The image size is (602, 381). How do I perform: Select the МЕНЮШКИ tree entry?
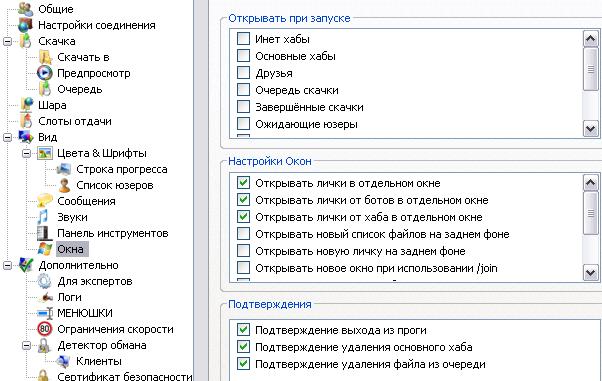pyautogui.click(x=85, y=313)
